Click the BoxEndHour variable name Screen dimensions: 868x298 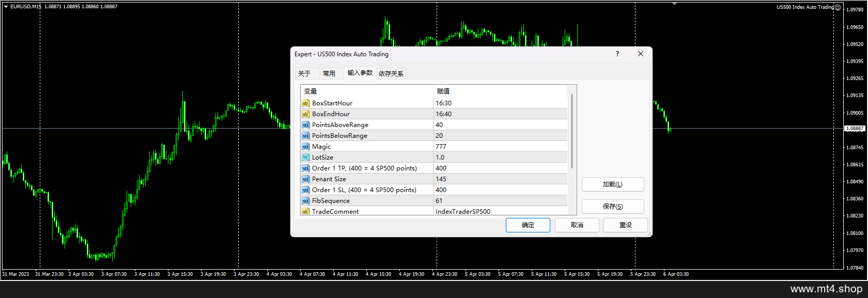click(x=331, y=114)
